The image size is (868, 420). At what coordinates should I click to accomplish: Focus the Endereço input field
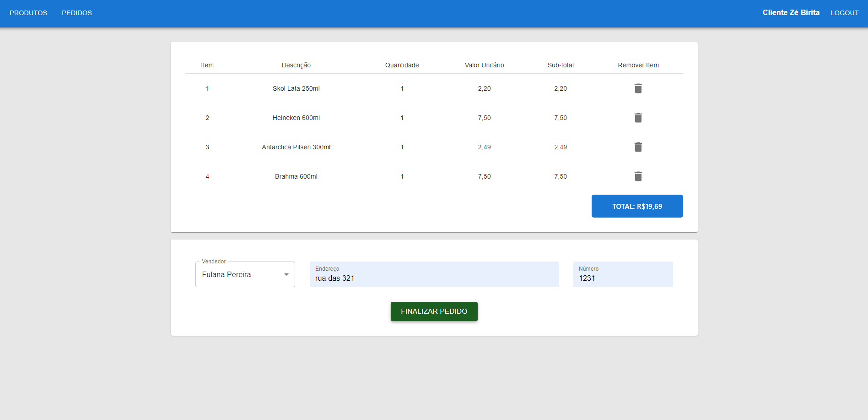click(x=434, y=274)
